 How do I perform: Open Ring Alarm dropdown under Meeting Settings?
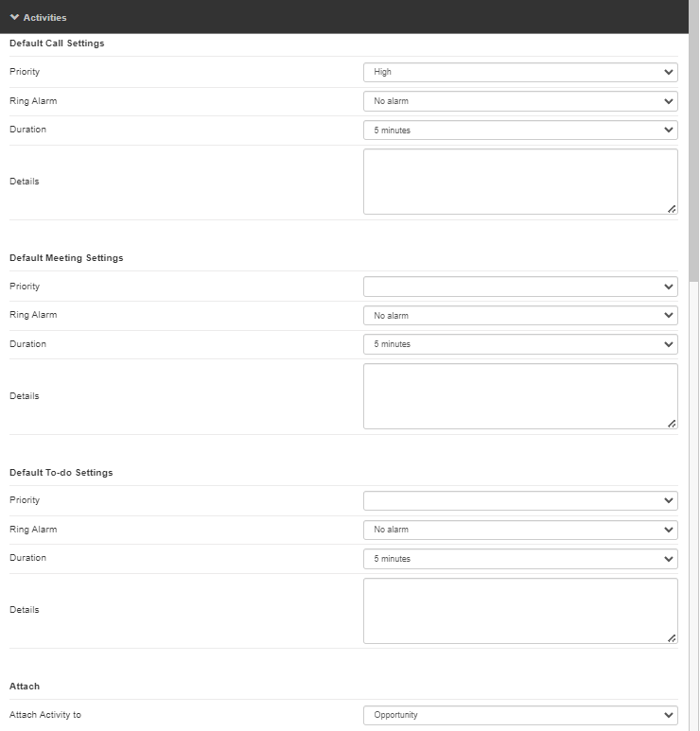(519, 316)
